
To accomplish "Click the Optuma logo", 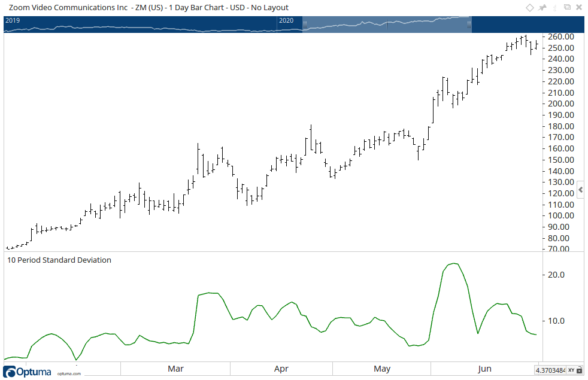I will [x=27, y=372].
